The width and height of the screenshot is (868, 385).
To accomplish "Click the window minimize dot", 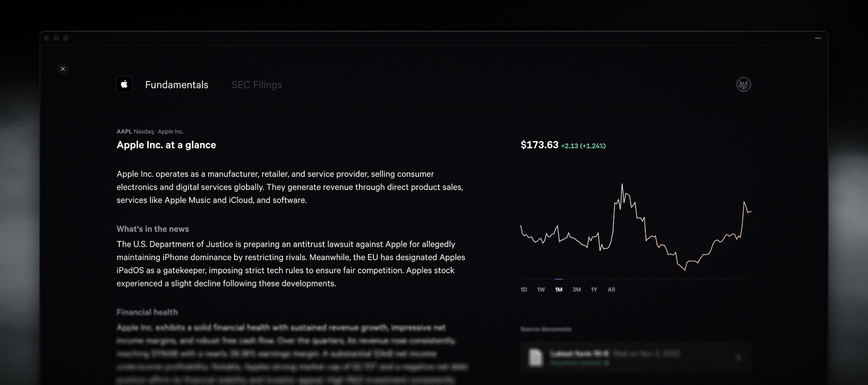I will tap(56, 38).
